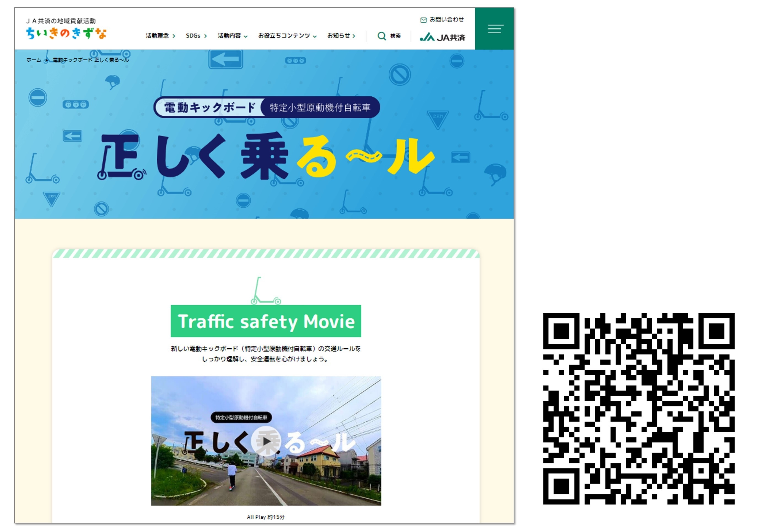Select the 活動理念 menu item
The width and height of the screenshot is (763, 532).
click(x=158, y=36)
